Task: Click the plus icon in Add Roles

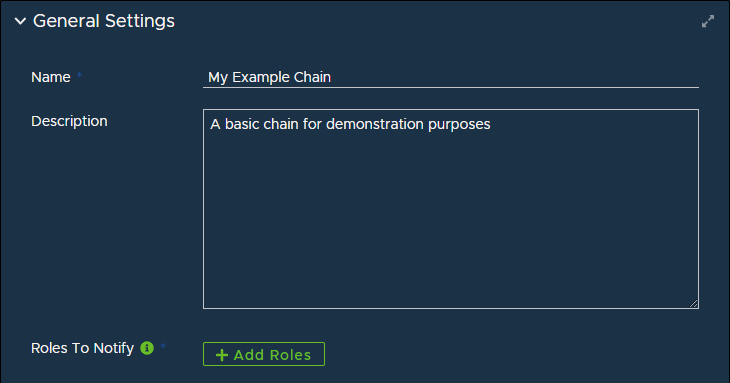Action: tap(222, 355)
